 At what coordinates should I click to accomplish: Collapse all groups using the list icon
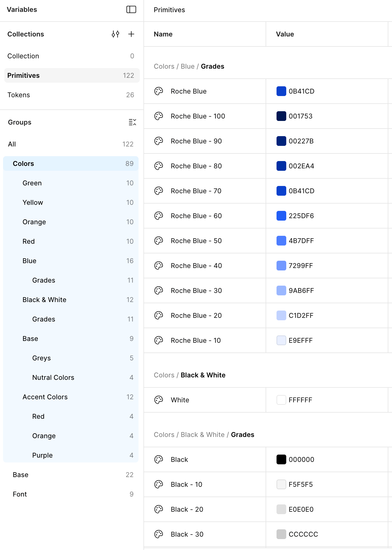point(132,122)
